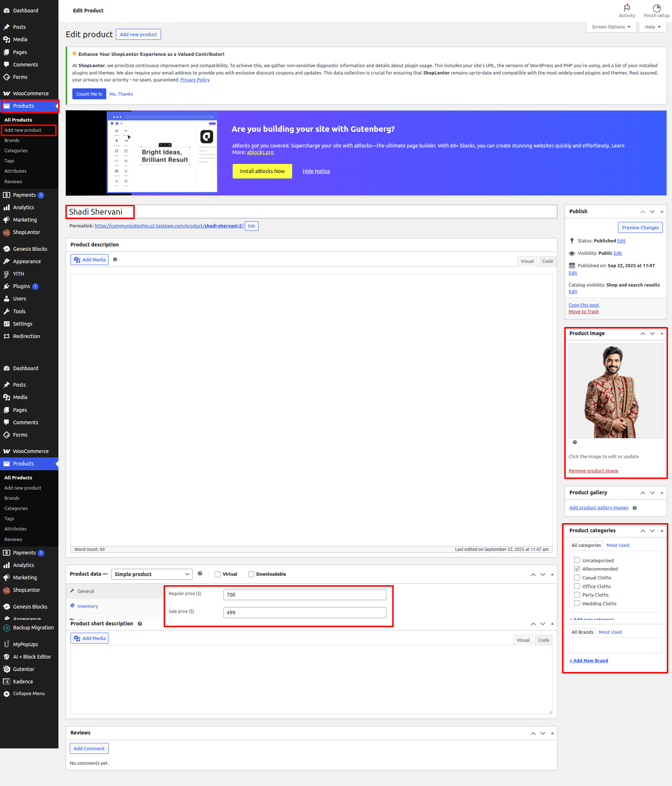Click help icon next to Product short description

[140, 624]
